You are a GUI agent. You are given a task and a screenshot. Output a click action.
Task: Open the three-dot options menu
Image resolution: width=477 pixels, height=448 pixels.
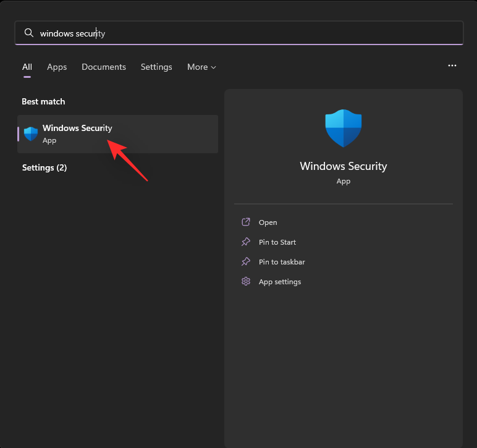pos(452,66)
